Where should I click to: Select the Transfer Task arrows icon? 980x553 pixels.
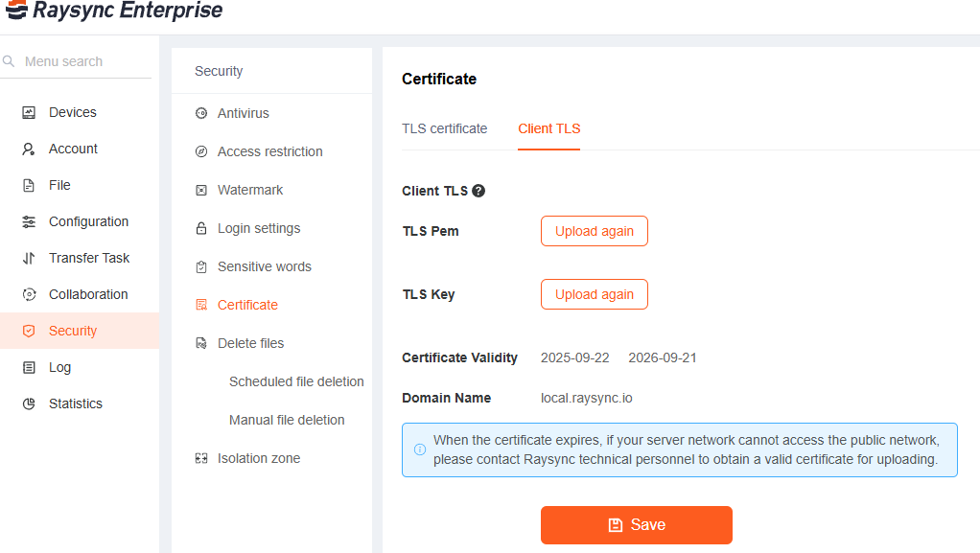click(x=30, y=258)
